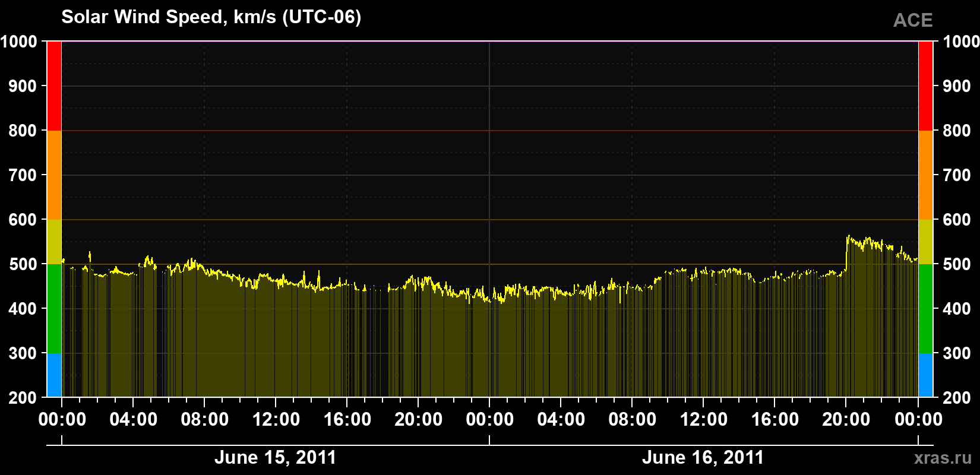The width and height of the screenshot is (980, 475).
Task: Click the red band on right scale
Action: [925, 86]
